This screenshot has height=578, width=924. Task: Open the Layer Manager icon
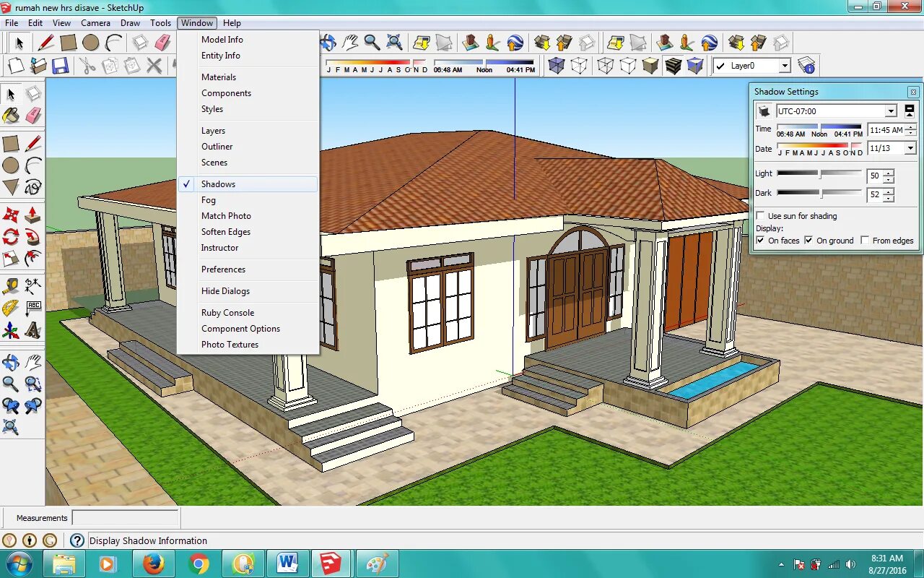click(x=806, y=66)
